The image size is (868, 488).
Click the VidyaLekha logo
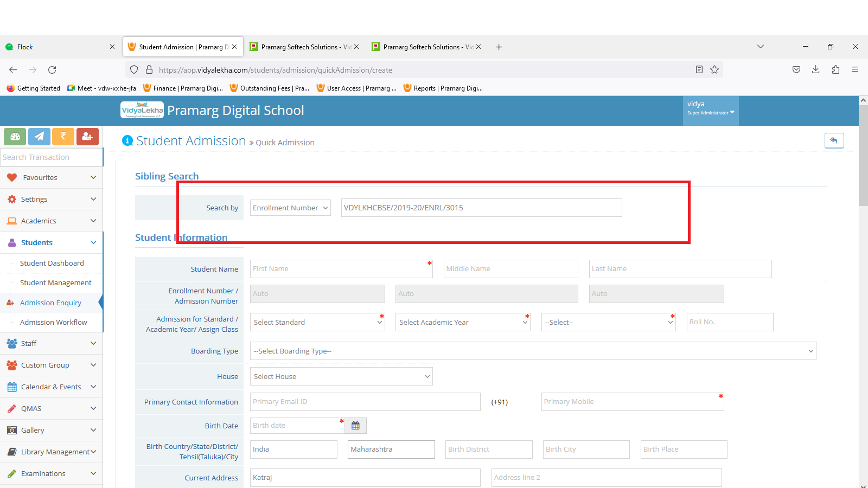pos(142,110)
